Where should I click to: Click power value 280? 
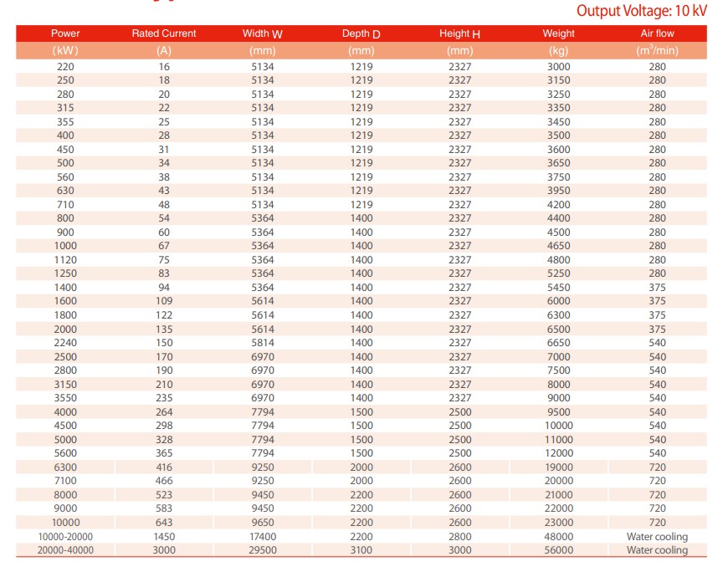pyautogui.click(x=65, y=94)
